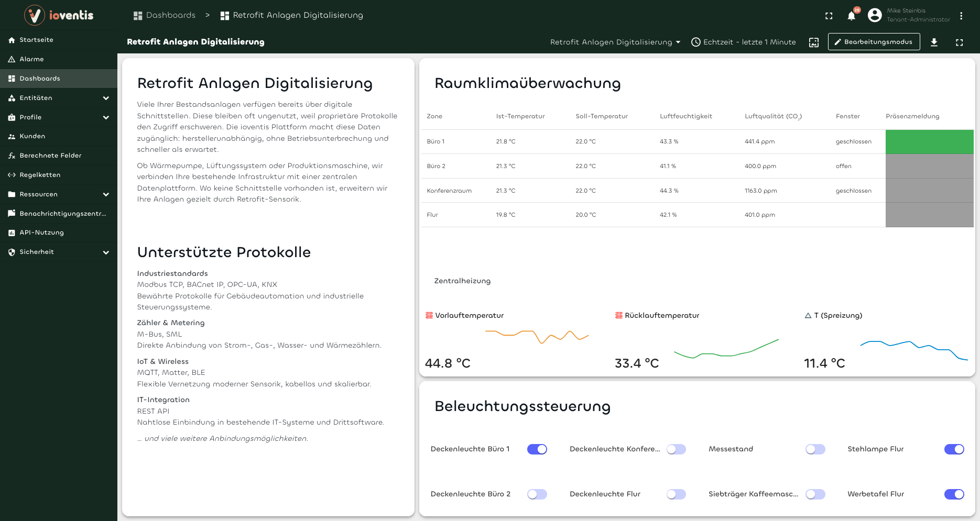Image resolution: width=980 pixels, height=521 pixels.
Task: Open notifications via the bell icon
Action: point(851,16)
